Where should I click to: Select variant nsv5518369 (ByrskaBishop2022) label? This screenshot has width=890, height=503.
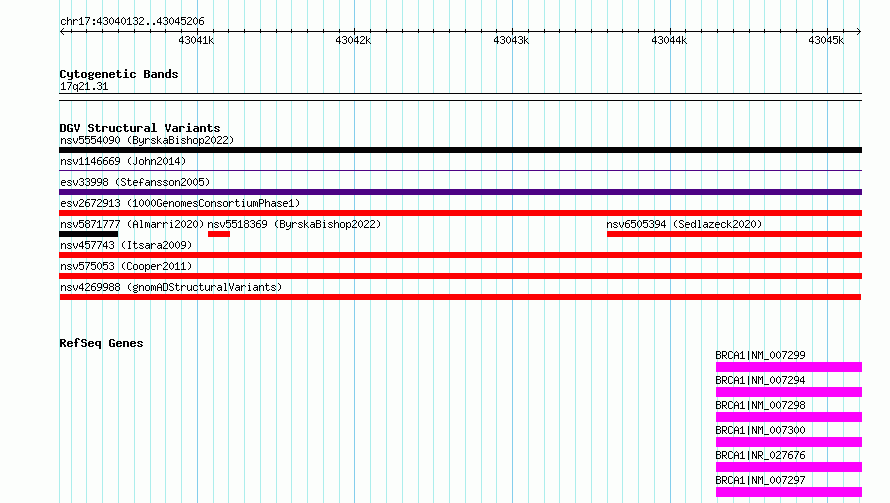coord(294,224)
